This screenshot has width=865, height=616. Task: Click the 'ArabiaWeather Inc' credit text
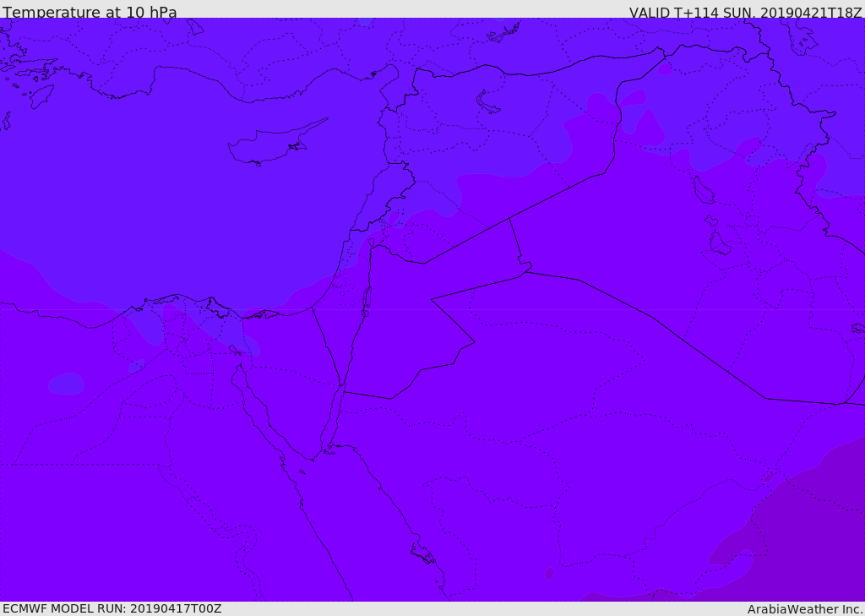pyautogui.click(x=804, y=609)
